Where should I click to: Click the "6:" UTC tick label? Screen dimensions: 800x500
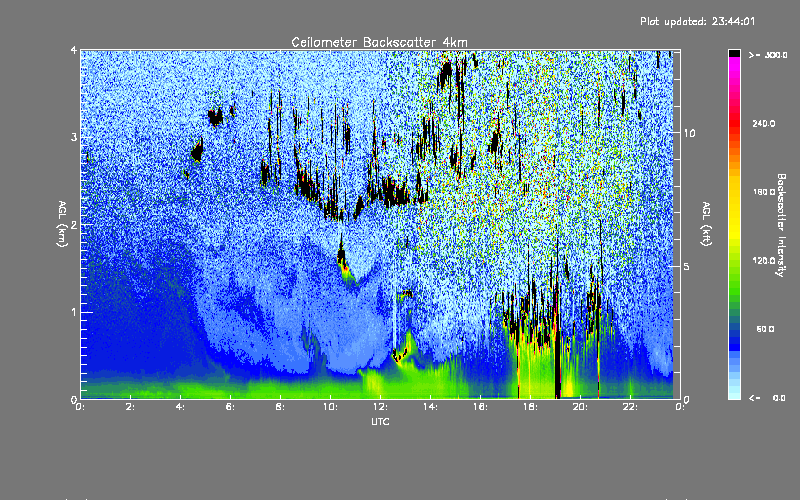pos(230,407)
